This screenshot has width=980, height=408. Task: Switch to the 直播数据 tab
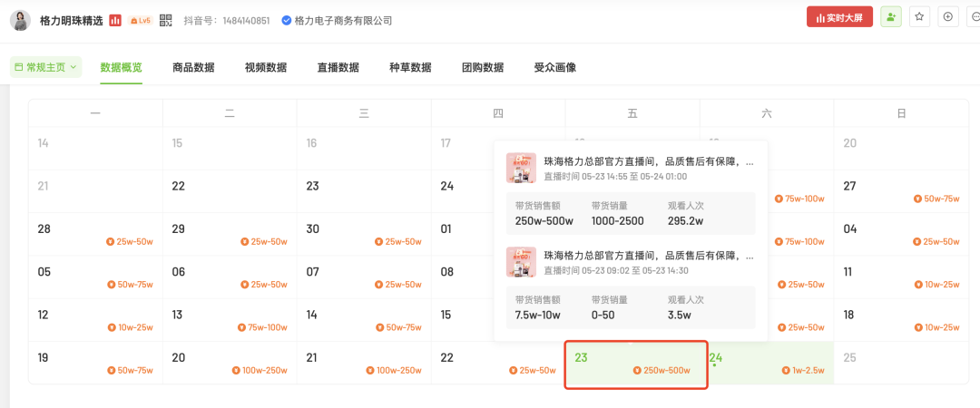(338, 67)
